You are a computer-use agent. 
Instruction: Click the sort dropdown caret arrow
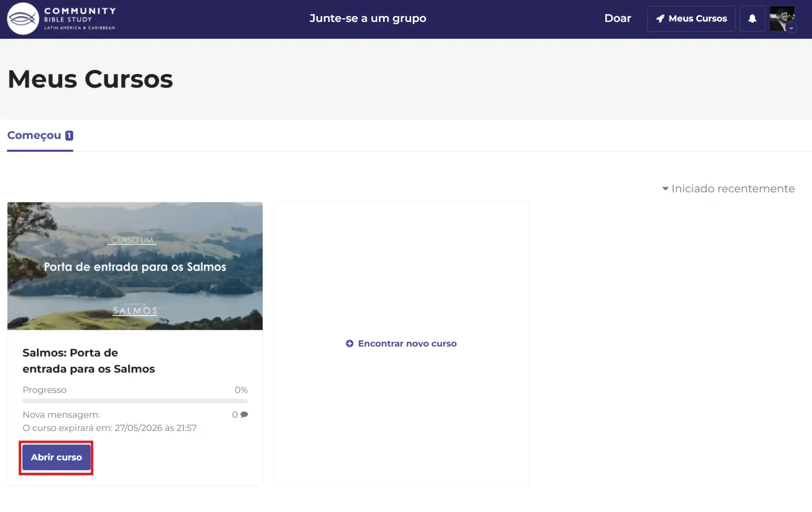[x=665, y=189]
